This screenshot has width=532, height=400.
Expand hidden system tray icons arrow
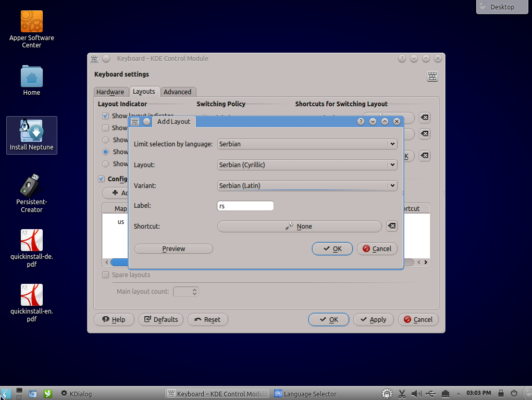coord(459,394)
